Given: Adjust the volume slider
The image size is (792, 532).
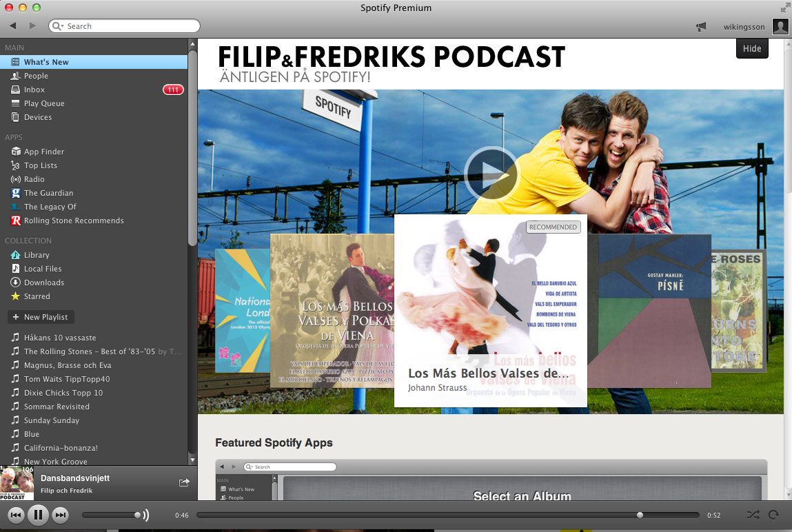Looking at the screenshot, I should click(111, 515).
